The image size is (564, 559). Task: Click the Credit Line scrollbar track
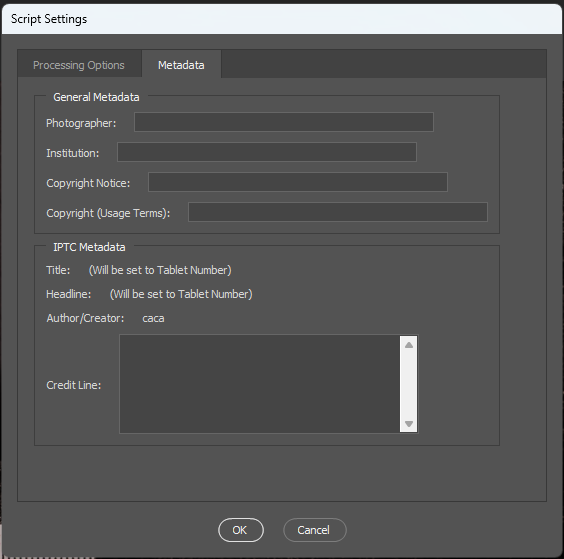click(x=409, y=384)
